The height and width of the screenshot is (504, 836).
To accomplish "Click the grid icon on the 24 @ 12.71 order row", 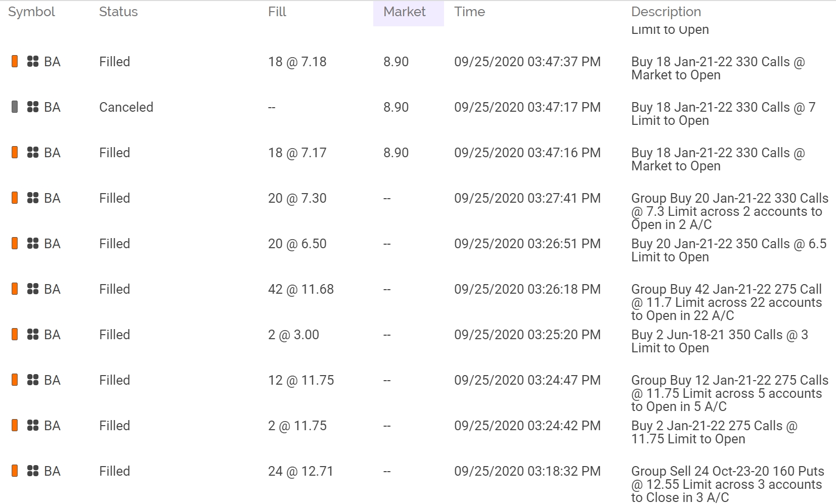I will pyautogui.click(x=33, y=471).
